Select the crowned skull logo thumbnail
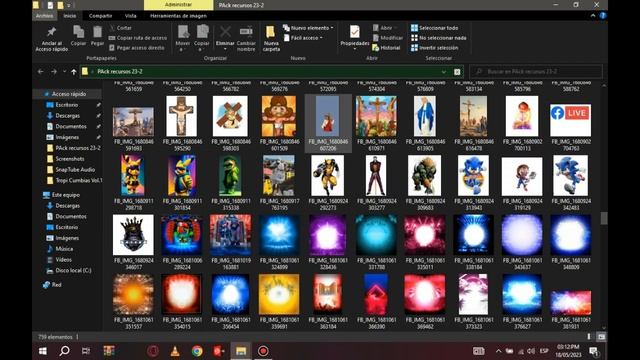Viewport: 640px width, 360px height. click(x=133, y=235)
